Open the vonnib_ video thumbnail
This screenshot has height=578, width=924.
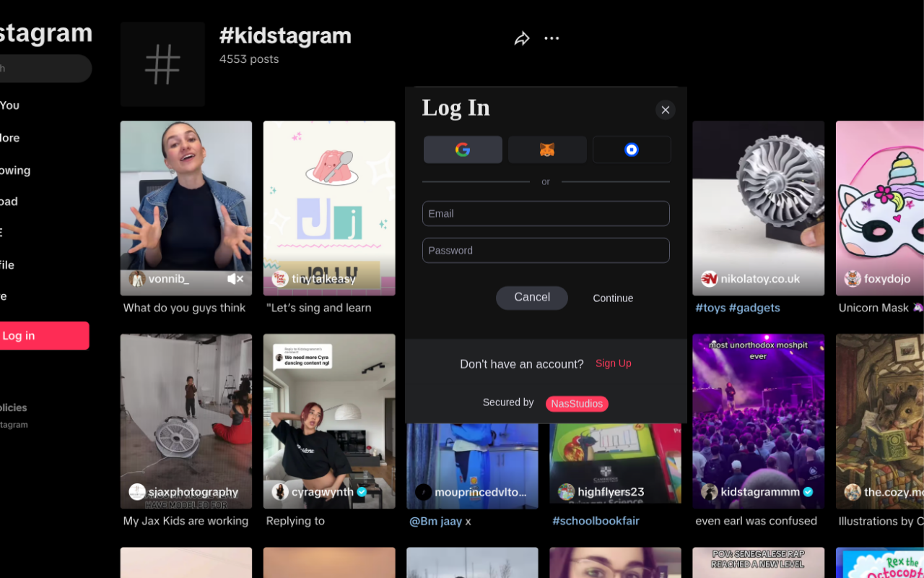tap(186, 208)
